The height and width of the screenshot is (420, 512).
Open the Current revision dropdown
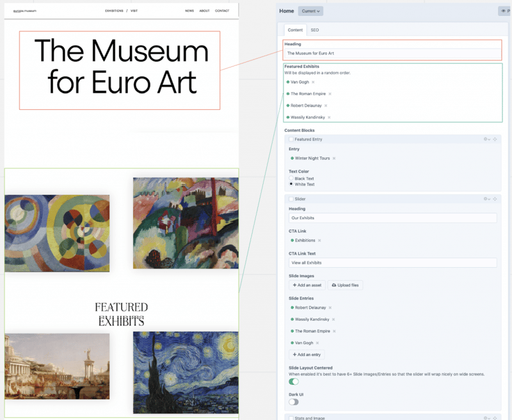310,11
